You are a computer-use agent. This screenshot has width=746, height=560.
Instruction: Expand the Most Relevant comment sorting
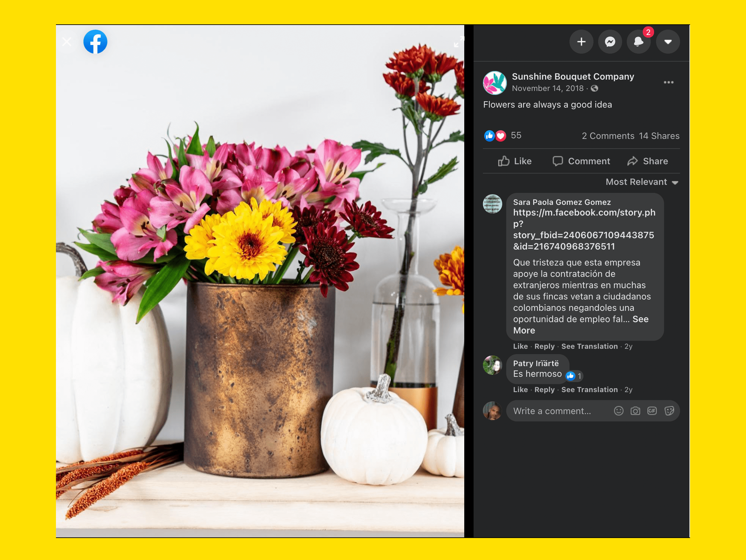[x=641, y=182]
